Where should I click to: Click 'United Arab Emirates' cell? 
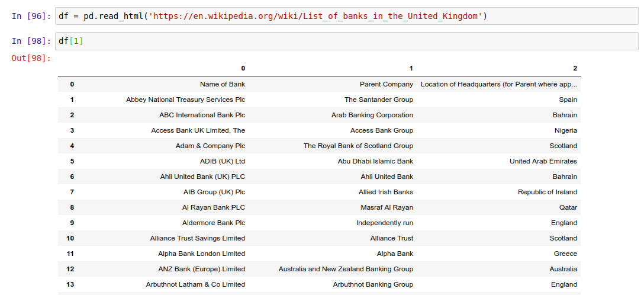pyautogui.click(x=543, y=161)
